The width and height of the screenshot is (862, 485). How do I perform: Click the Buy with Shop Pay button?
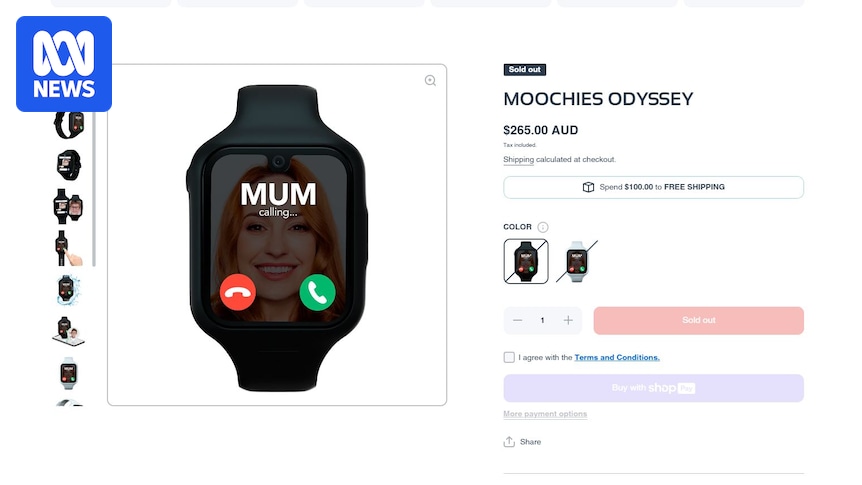pos(654,388)
